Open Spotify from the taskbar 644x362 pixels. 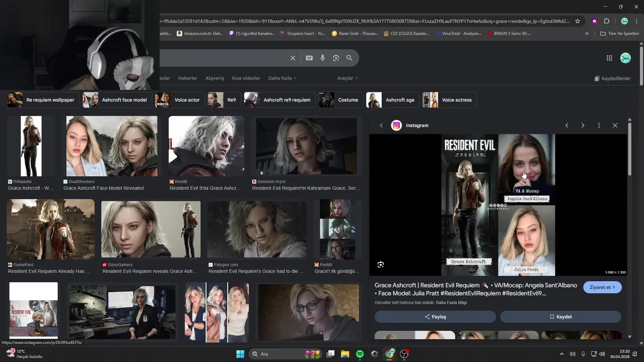(360, 354)
